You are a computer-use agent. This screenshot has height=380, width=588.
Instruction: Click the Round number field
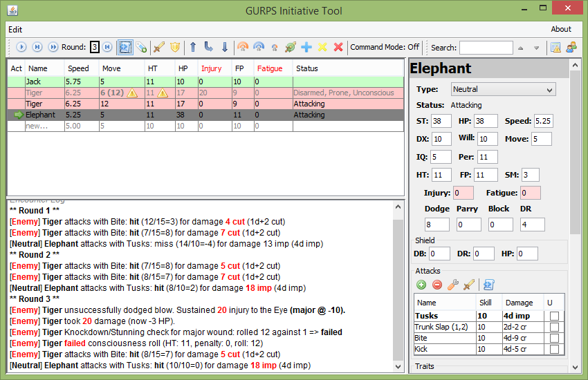(x=95, y=47)
